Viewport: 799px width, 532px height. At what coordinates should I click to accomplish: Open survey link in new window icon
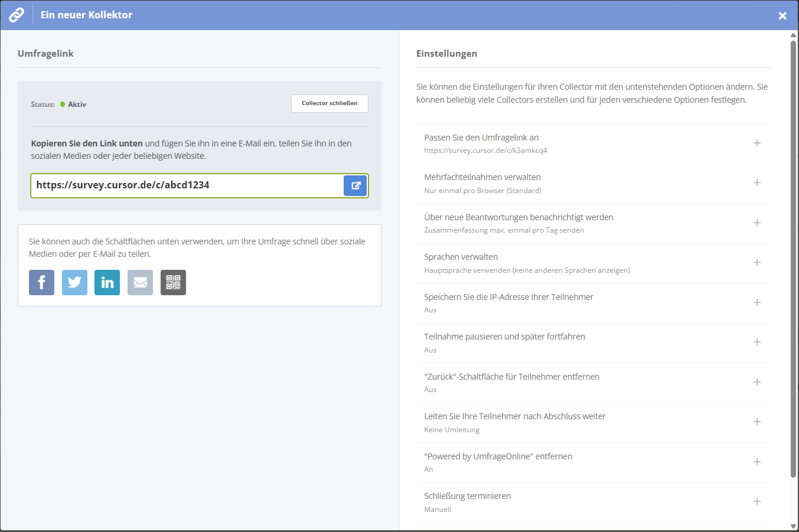click(356, 185)
